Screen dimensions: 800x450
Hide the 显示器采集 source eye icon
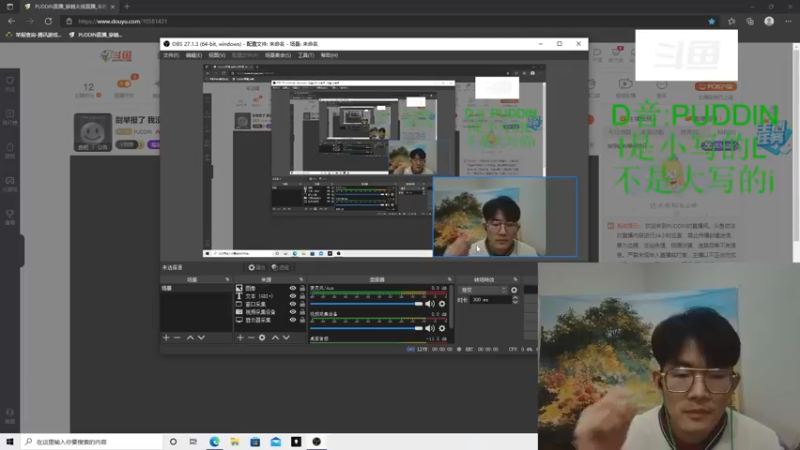point(293,320)
